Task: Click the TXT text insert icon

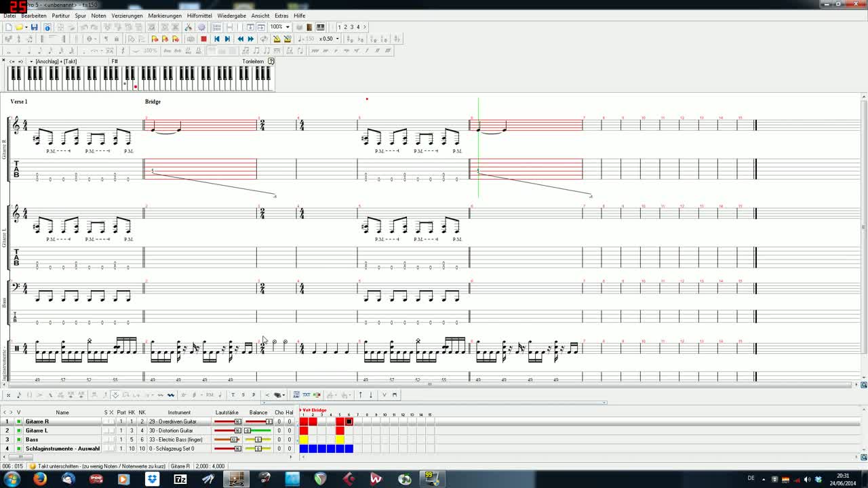Action: point(307,394)
